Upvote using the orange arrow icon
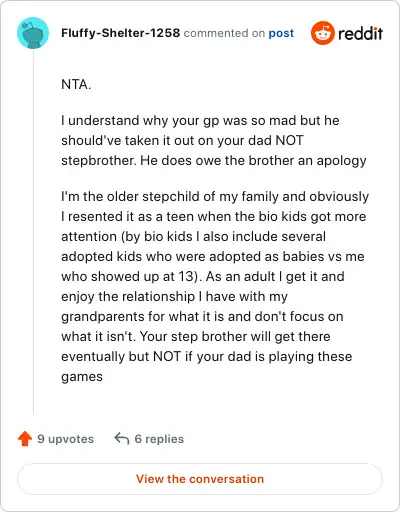The width and height of the screenshot is (400, 512). click(x=25, y=439)
